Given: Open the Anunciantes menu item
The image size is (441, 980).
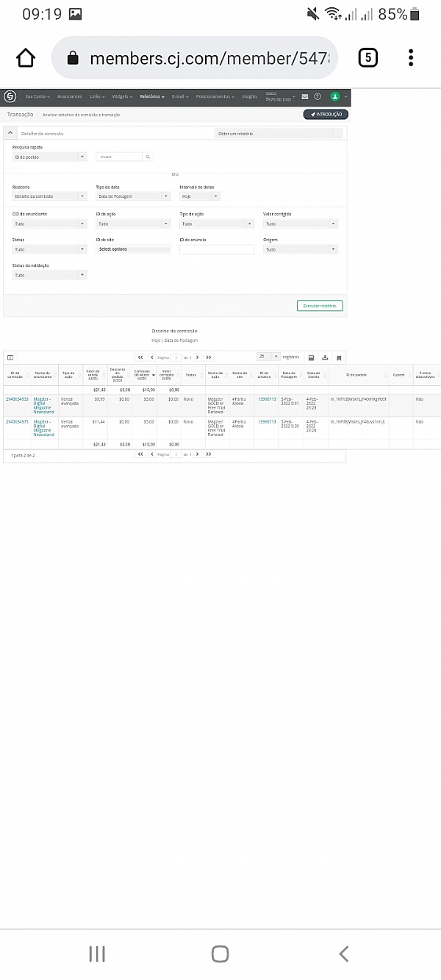Looking at the screenshot, I should tap(69, 96).
